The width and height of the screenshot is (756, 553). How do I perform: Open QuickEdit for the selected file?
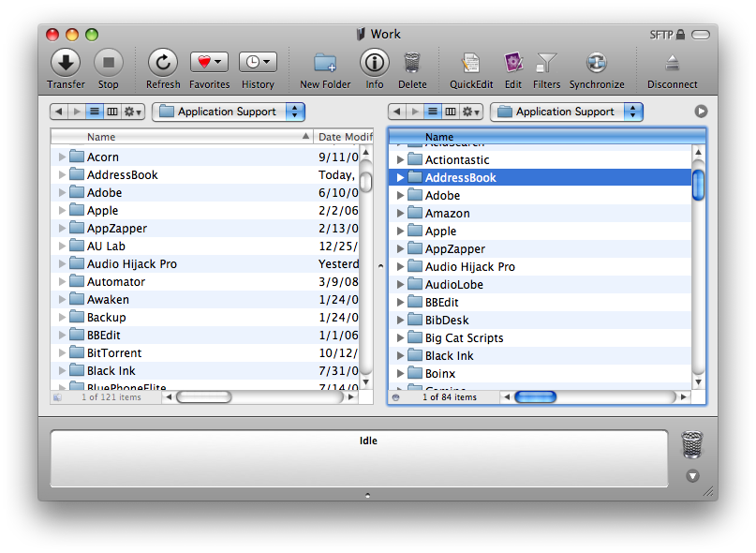471,63
